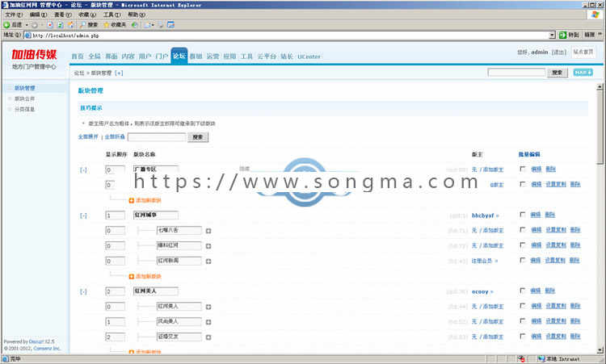
Task: Click display order field of 征婚交友
Action: coord(116,337)
